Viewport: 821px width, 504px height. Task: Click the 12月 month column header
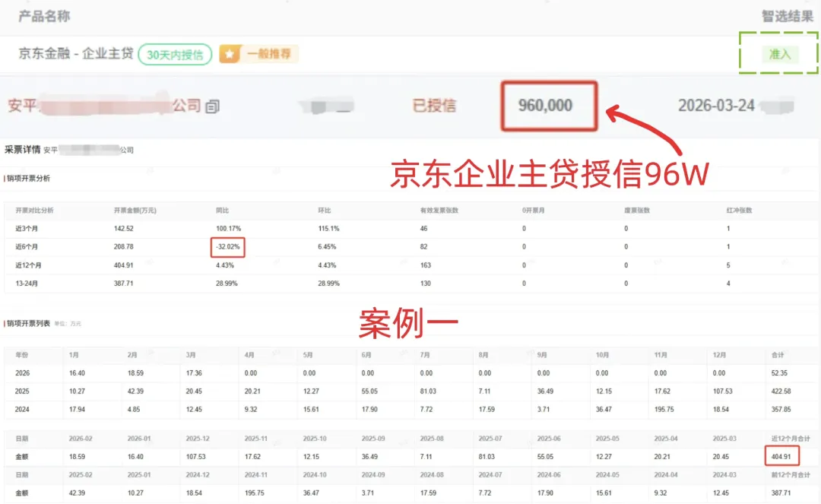[x=719, y=355]
